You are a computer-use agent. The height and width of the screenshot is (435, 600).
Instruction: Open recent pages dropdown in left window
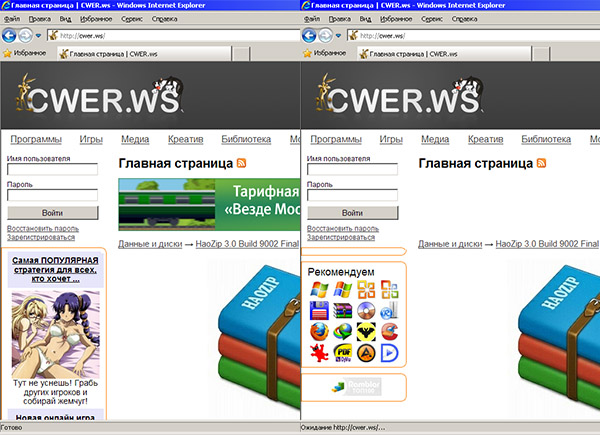coord(39,35)
